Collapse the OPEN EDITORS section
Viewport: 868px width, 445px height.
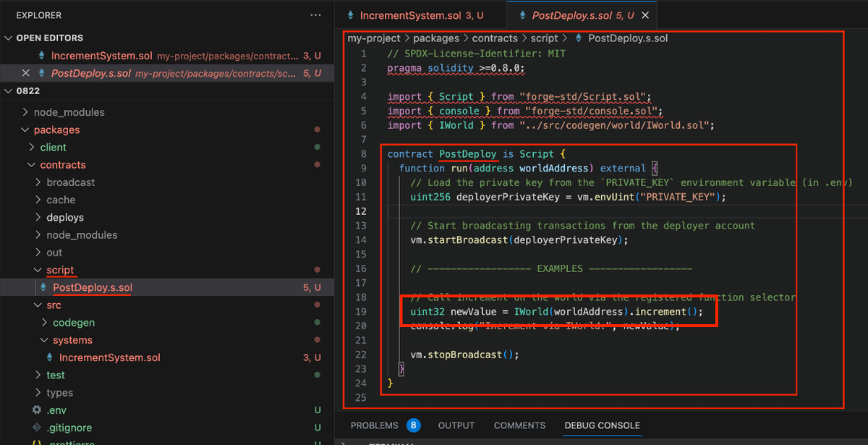click(x=9, y=38)
